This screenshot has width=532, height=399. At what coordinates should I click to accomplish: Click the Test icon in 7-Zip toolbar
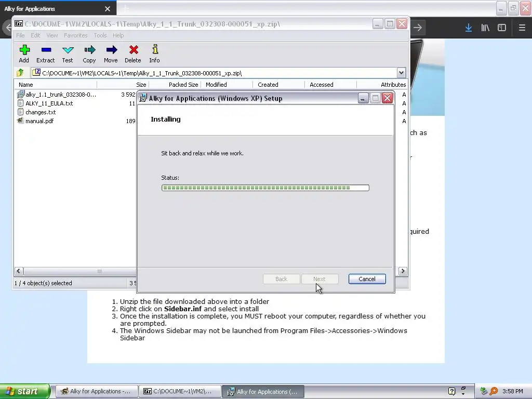(68, 54)
